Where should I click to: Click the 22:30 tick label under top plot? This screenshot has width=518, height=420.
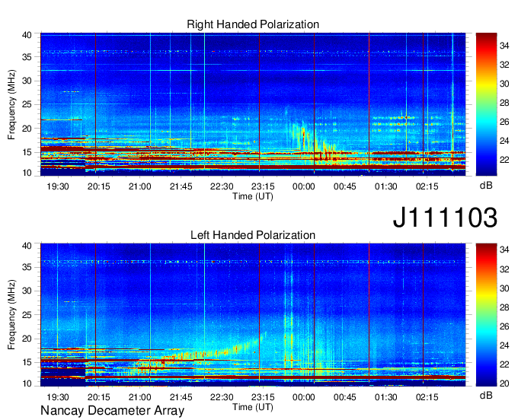[222, 186]
